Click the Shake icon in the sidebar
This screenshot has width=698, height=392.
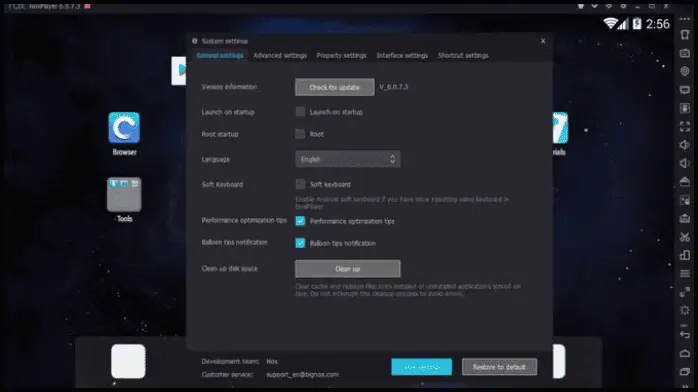point(685,35)
